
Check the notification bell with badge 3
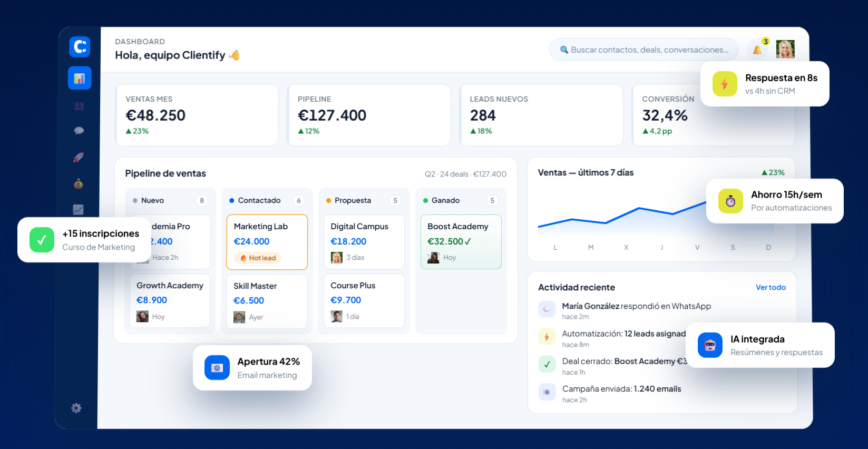[758, 50]
